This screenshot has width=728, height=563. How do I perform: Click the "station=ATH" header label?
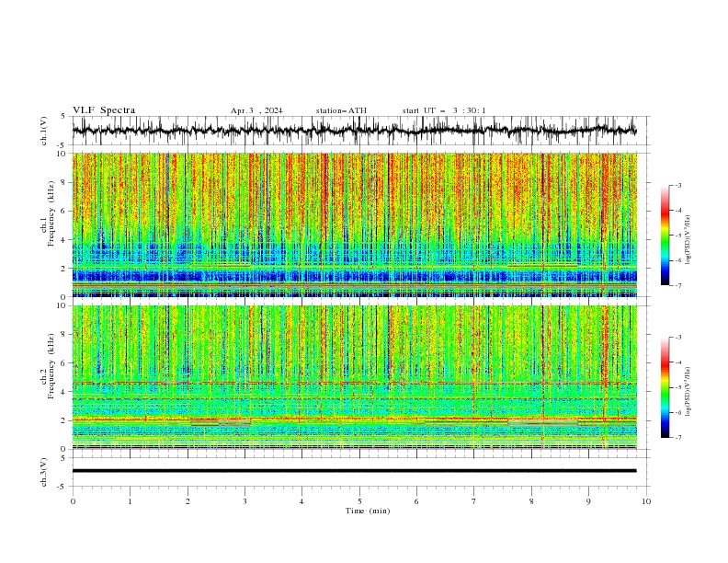341,110
